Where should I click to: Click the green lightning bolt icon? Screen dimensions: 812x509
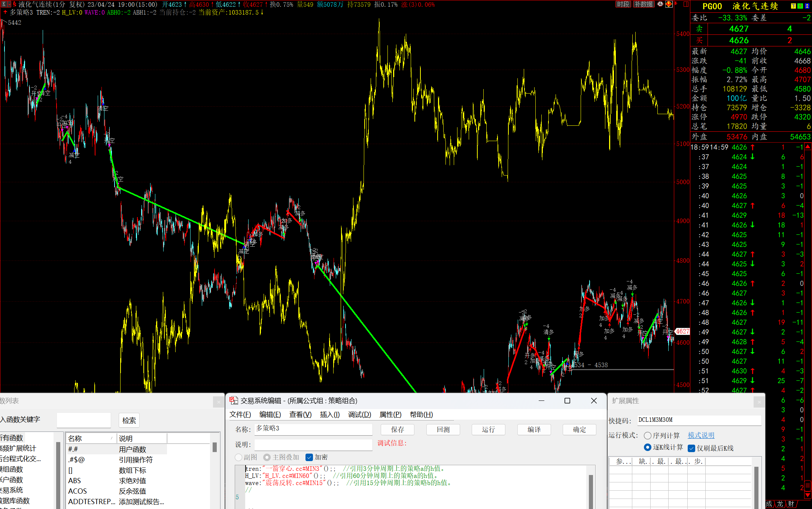pos(800,6)
